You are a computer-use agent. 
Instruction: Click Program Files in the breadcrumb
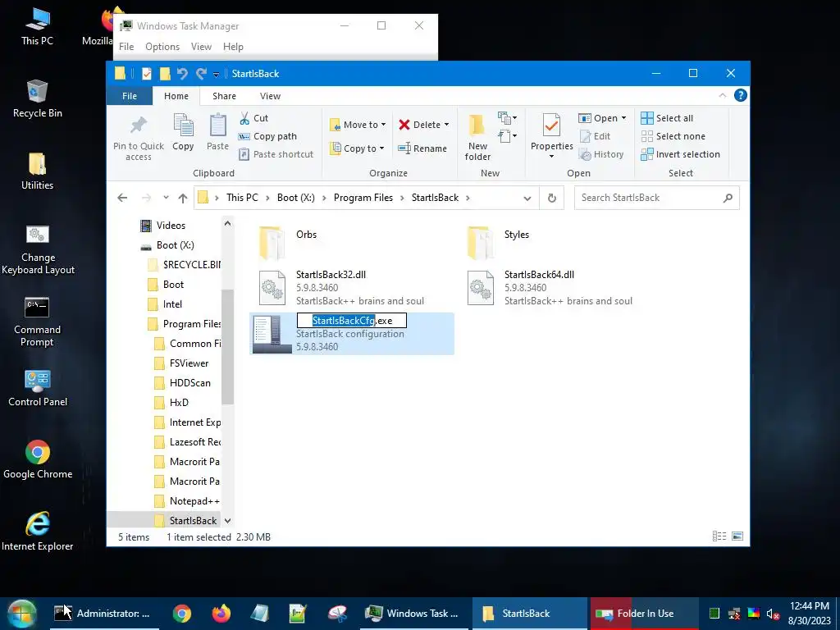coord(363,198)
